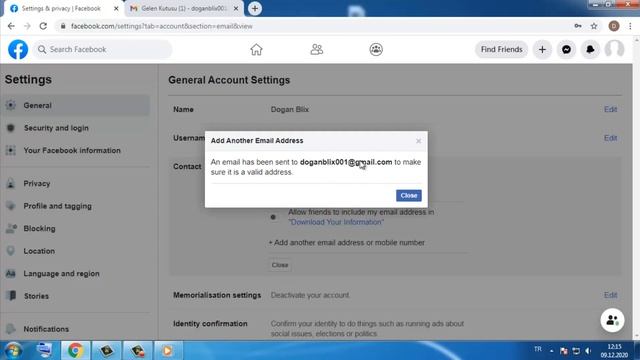This screenshot has height=360, width=640.
Task: Click the Search Facebook field
Action: tap(102, 49)
